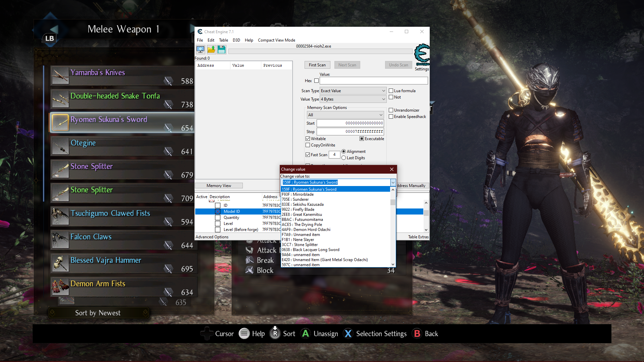
Task: Open cheat table folder icon
Action: tap(211, 50)
